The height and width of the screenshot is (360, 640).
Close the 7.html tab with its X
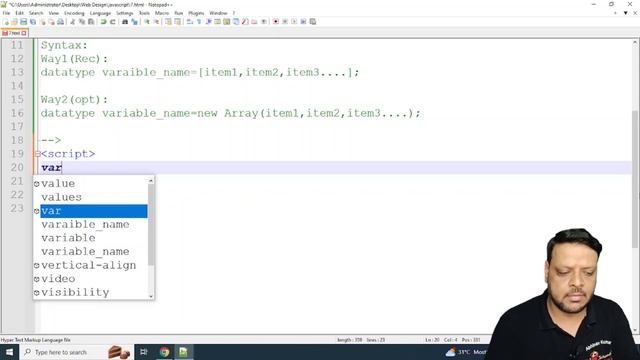tap(24, 33)
